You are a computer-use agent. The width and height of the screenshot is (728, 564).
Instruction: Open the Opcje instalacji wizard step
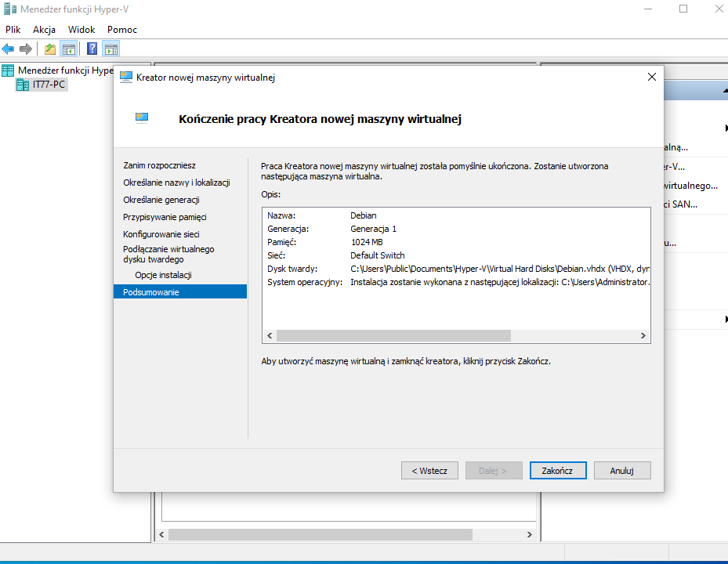coord(163,275)
